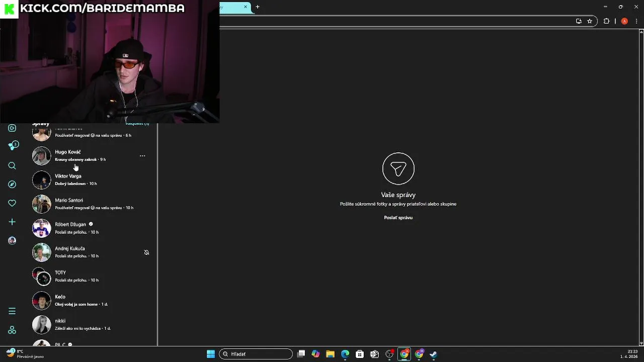Click the search magnifier in the sidebar

tap(12, 166)
